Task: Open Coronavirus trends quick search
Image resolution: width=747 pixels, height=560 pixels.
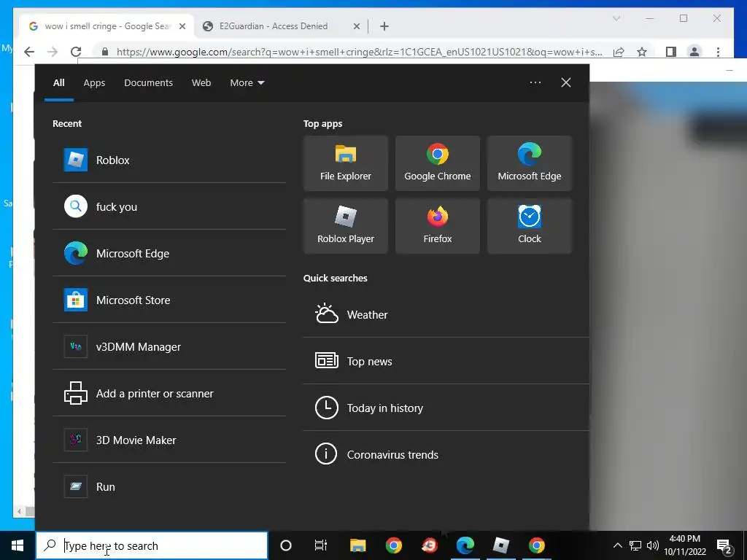Action: click(x=446, y=454)
